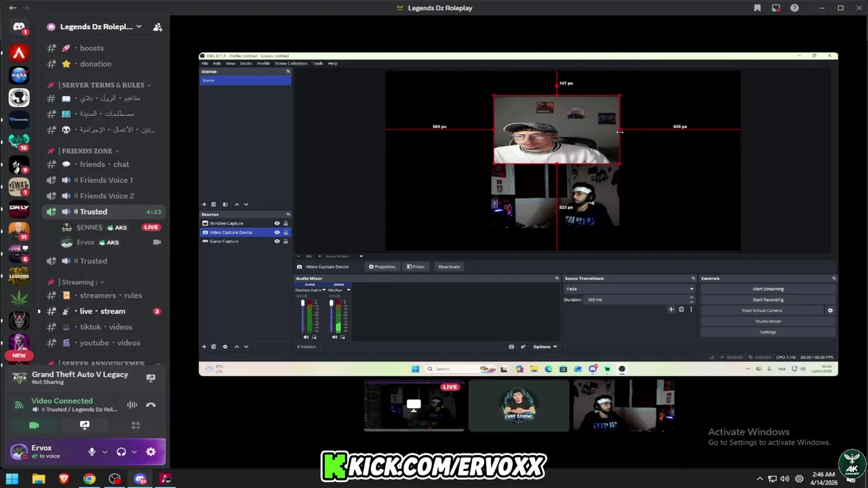Click the remove scene trash icon in OBS

coord(214,204)
